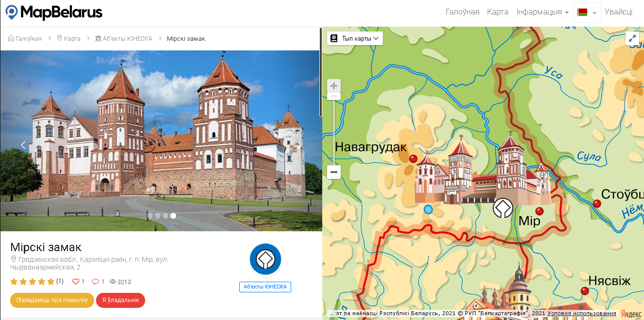
Task: Zoom out the map with minus
Action: 334,172
